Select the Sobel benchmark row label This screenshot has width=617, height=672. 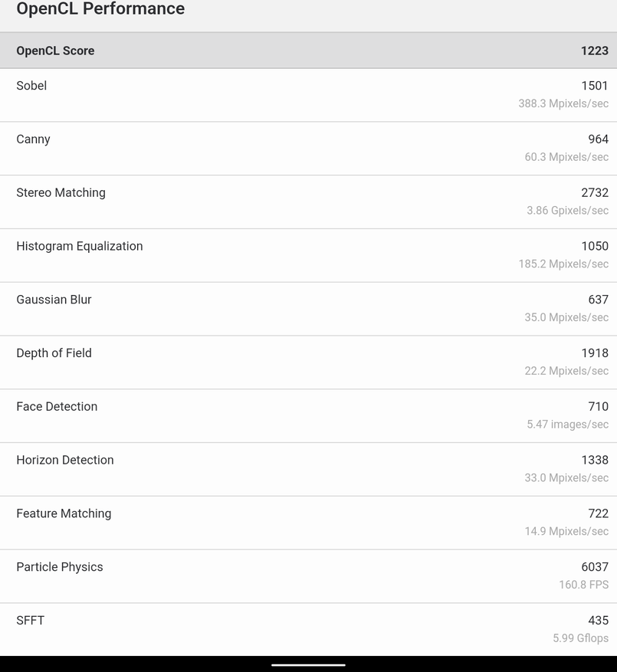(x=31, y=86)
